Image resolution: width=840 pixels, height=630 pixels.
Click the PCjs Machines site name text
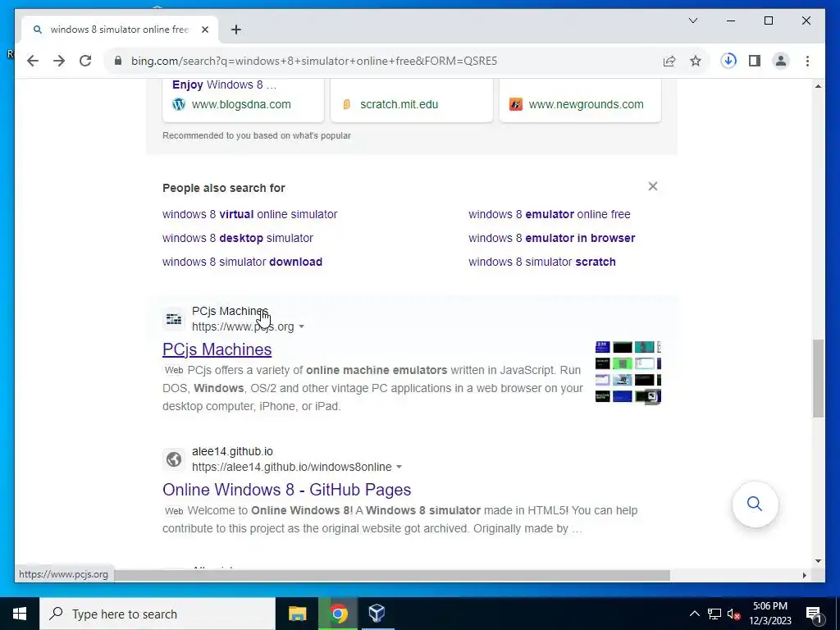point(230,311)
